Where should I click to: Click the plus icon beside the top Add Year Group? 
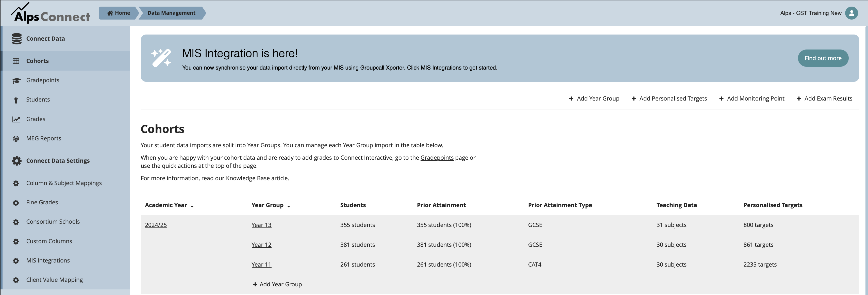571,99
